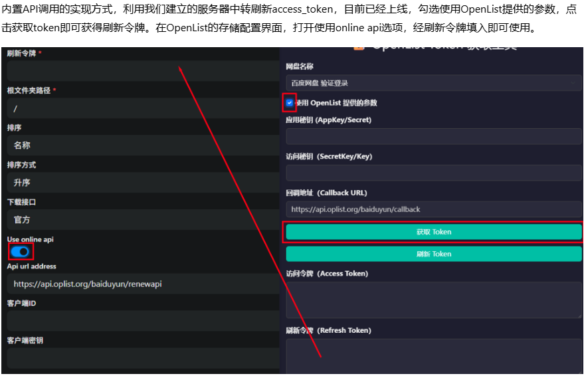Open the 网盘名称 dropdown showing 百度网盘

point(433,83)
